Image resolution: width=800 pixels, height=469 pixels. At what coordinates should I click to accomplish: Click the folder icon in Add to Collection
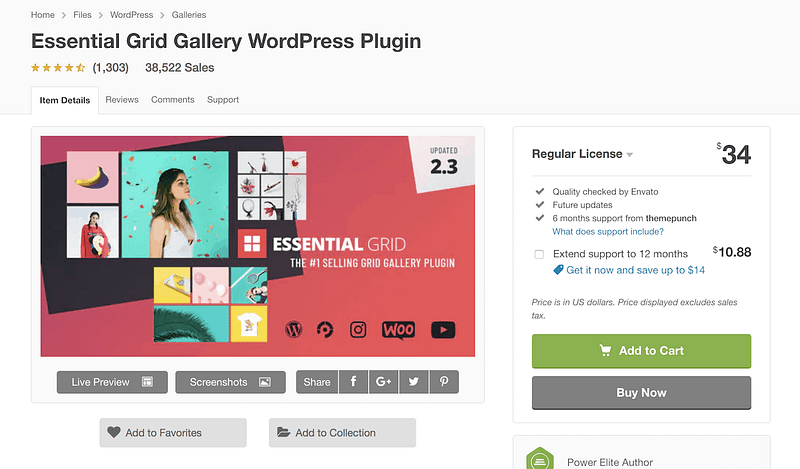pos(283,432)
